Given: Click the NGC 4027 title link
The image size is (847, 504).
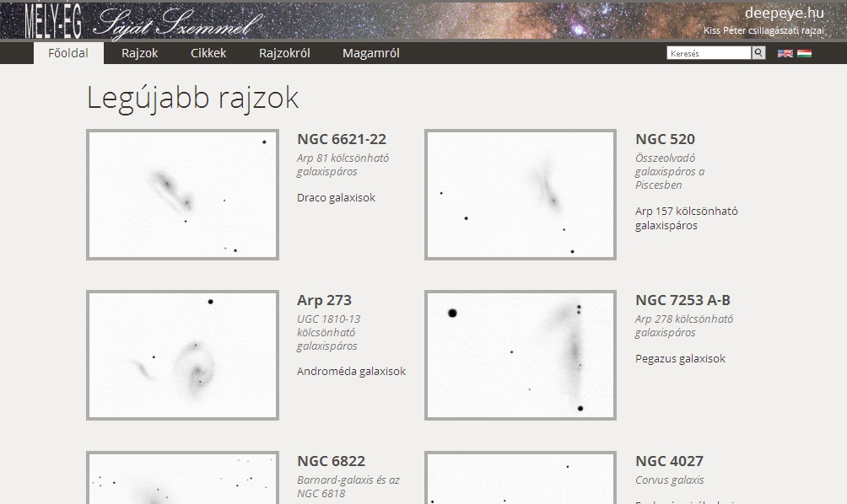Looking at the screenshot, I should point(669,461).
